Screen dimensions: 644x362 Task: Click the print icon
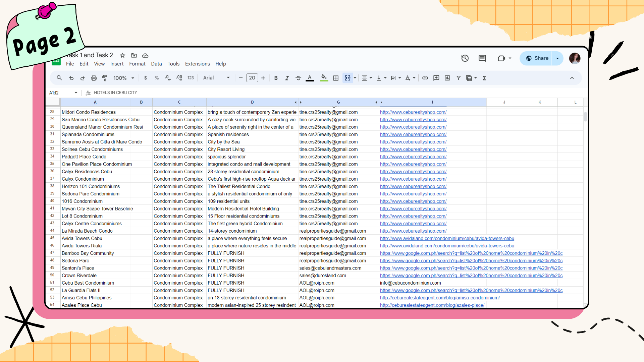click(94, 78)
